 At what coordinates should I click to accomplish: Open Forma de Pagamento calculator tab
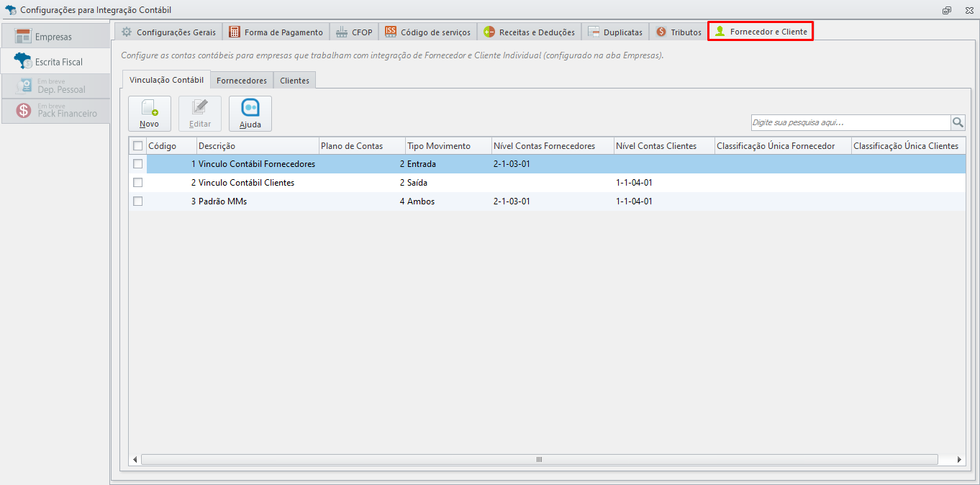(x=276, y=32)
